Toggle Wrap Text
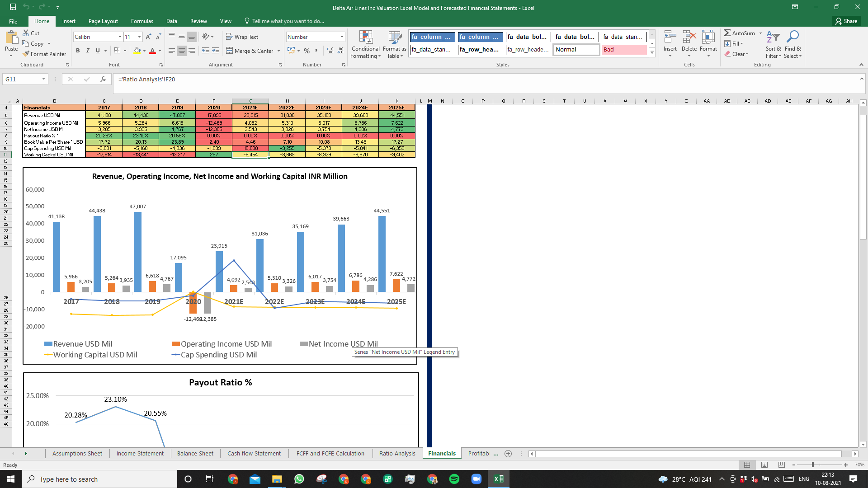Viewport: 868px width, 488px height. [x=242, y=37]
